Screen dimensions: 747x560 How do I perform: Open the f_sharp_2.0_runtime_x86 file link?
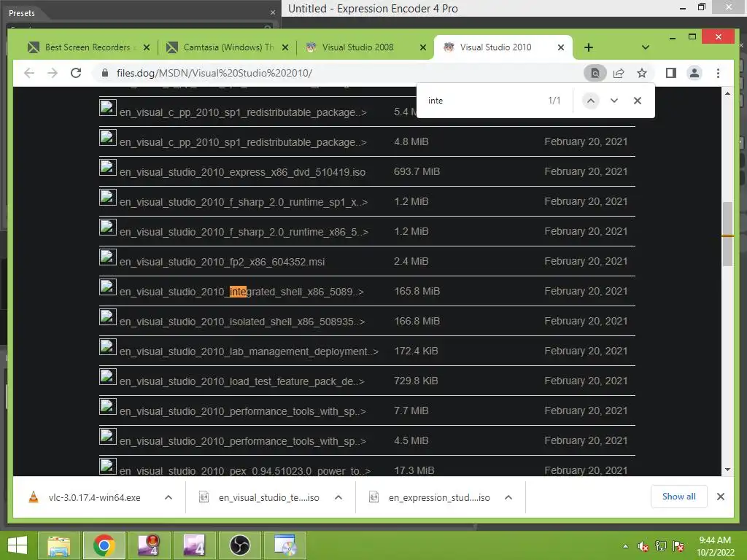pyautogui.click(x=244, y=232)
